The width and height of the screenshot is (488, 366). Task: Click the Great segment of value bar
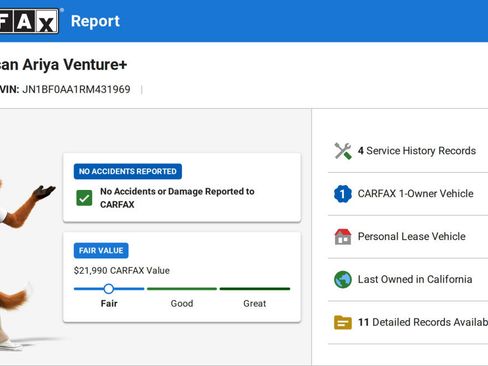[255, 289]
